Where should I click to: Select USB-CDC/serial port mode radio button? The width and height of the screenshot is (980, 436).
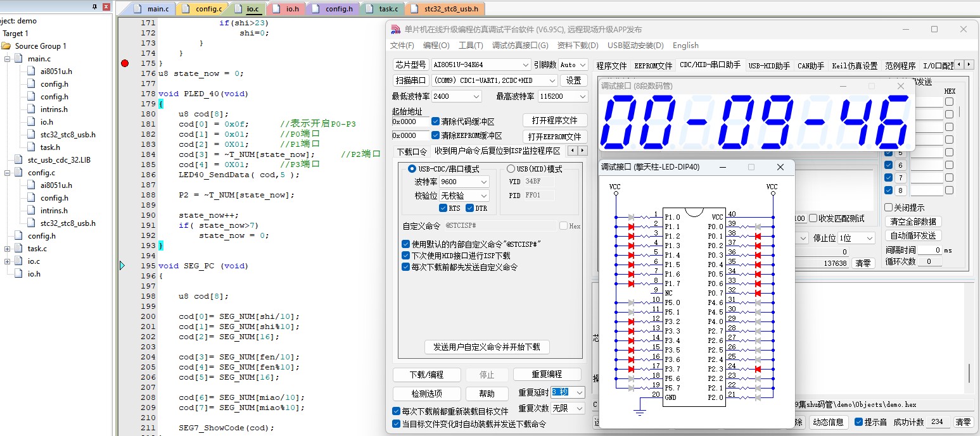coord(412,169)
